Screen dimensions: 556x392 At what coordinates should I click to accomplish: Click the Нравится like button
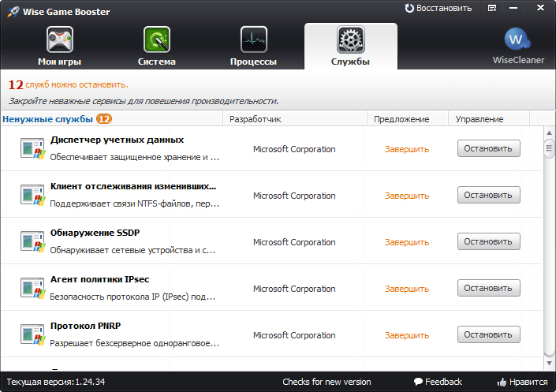(x=521, y=383)
